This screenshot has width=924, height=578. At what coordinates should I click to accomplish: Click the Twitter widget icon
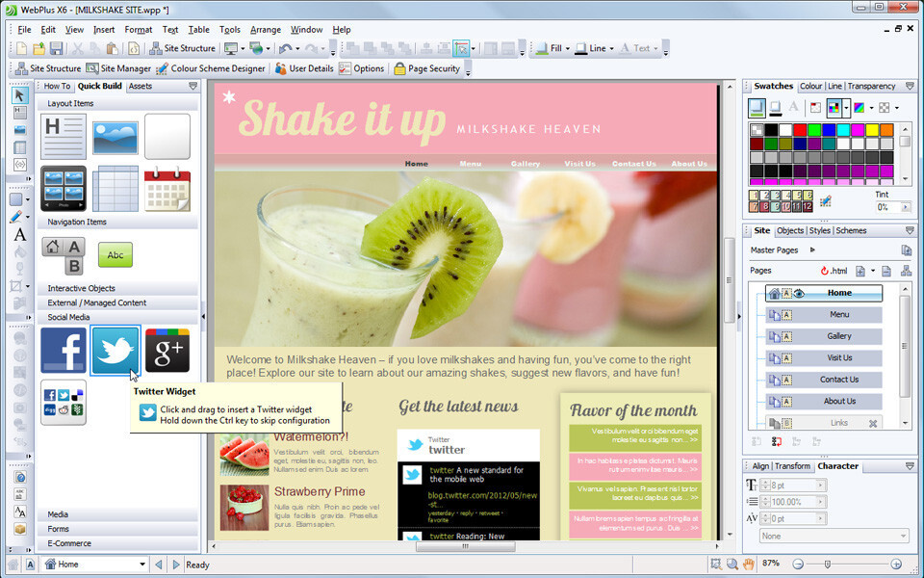(115, 351)
